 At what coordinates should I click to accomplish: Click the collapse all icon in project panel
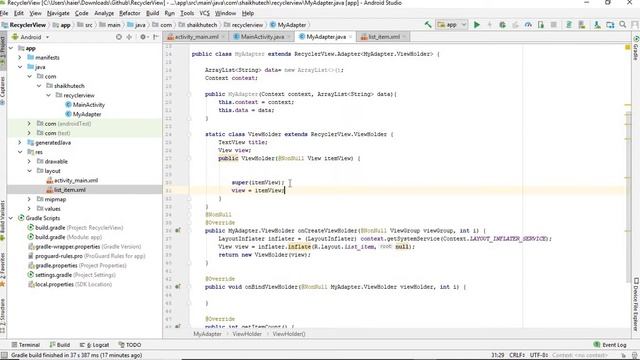click(129, 37)
